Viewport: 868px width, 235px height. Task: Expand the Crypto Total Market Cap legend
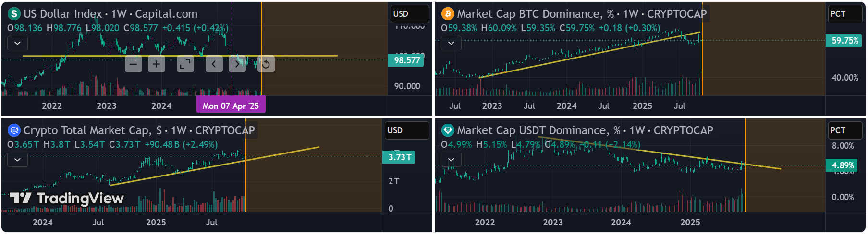(17, 160)
